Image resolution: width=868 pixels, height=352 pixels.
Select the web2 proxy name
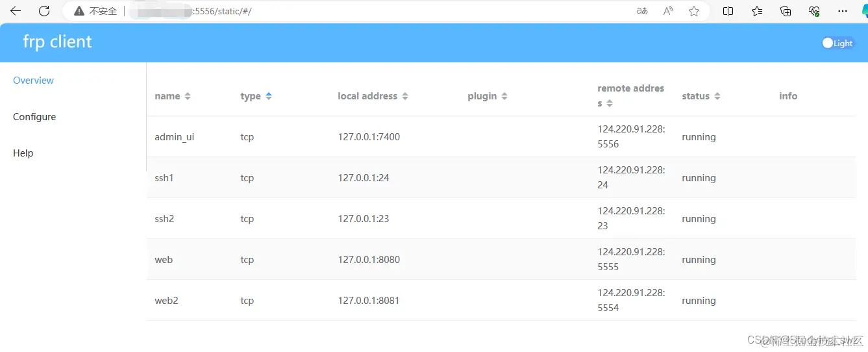[166, 301]
